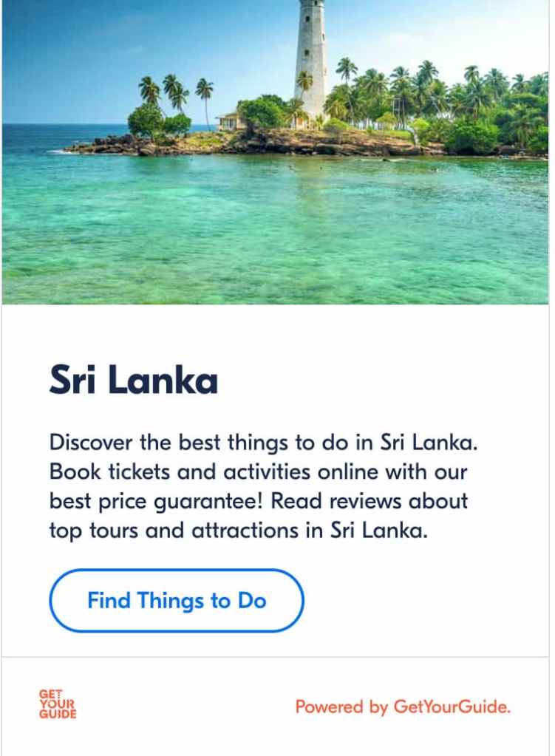Click the "top tours and attractions" line
555x756 pixels.
click(x=238, y=530)
